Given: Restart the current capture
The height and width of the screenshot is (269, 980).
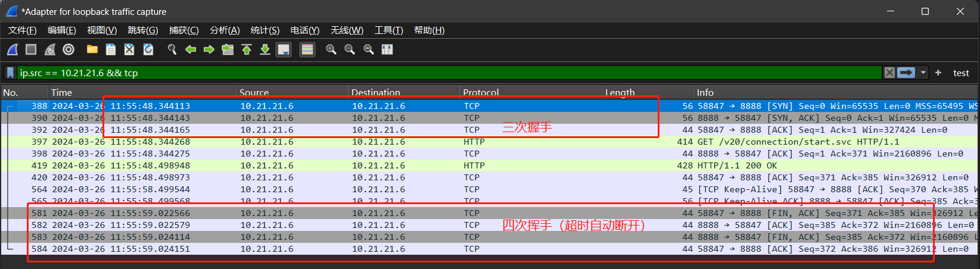Looking at the screenshot, I should coord(50,49).
